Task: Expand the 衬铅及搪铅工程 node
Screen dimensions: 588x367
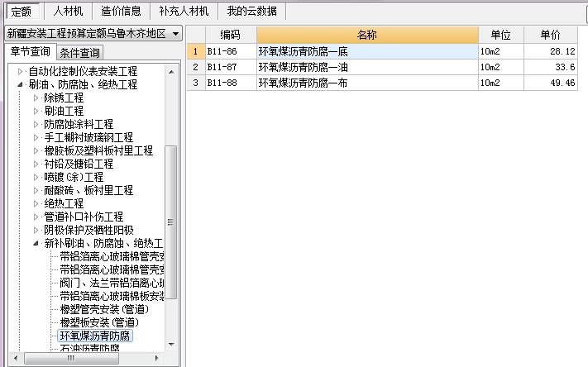Action: pyautogui.click(x=36, y=164)
